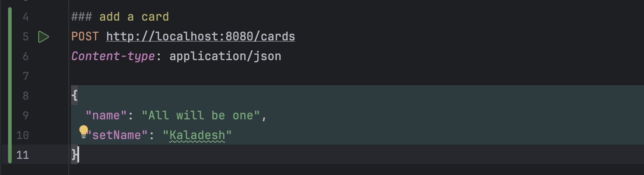This screenshot has height=175, width=644.
Task: Click line number 11 in the gutter
Action: coord(22,155)
